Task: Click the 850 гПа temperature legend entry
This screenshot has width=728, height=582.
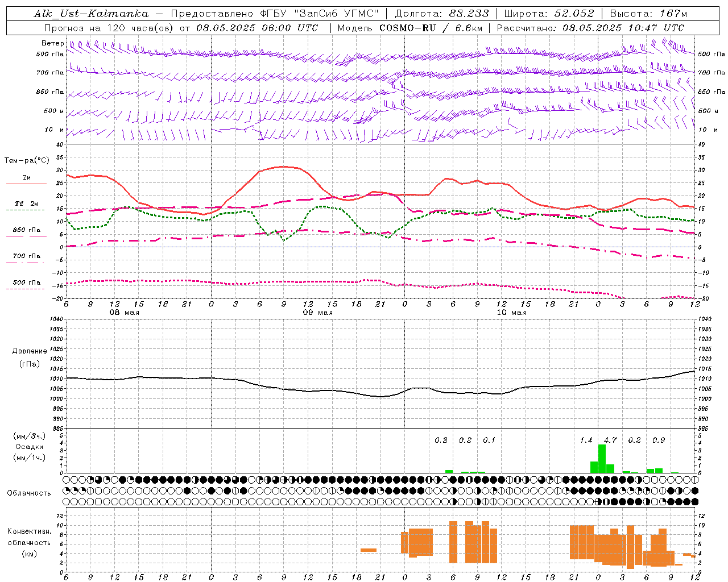Action: pos(27,230)
